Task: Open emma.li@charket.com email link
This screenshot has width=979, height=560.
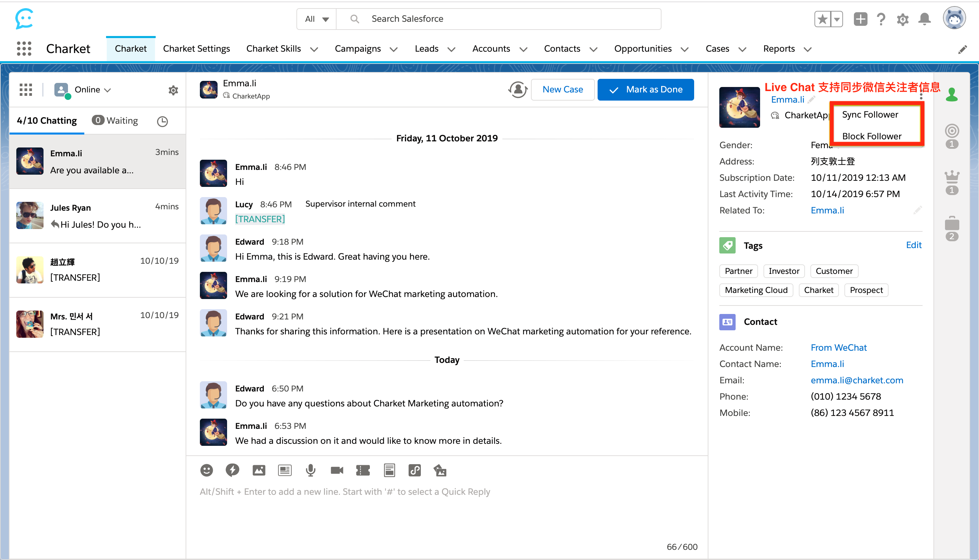Action: 857,380
